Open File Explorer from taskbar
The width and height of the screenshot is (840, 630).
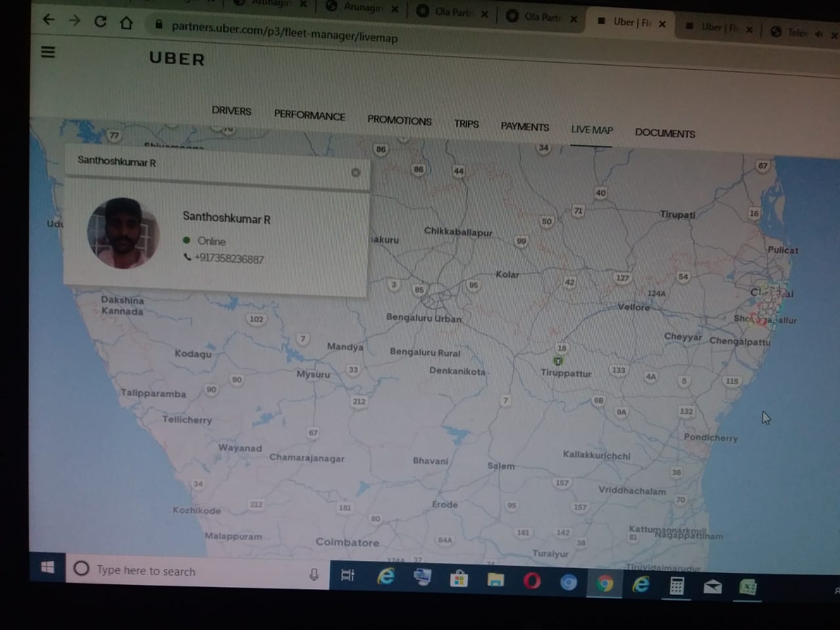(x=495, y=580)
